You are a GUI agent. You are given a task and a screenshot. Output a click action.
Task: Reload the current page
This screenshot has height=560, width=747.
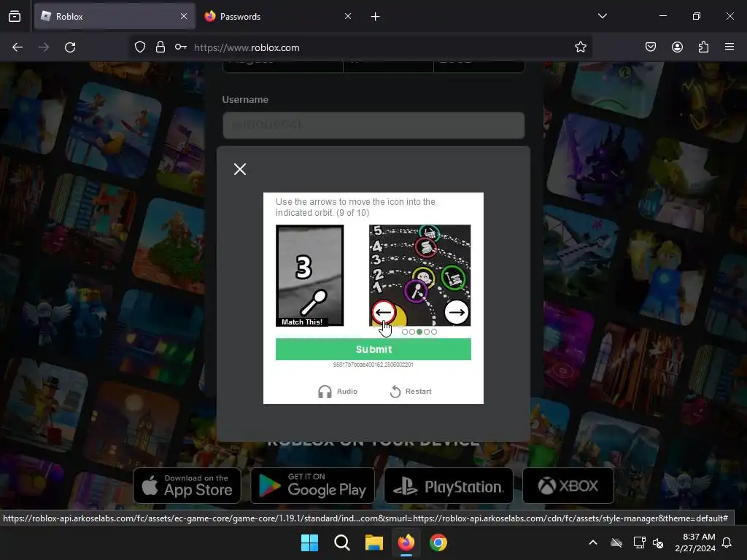pyautogui.click(x=70, y=47)
